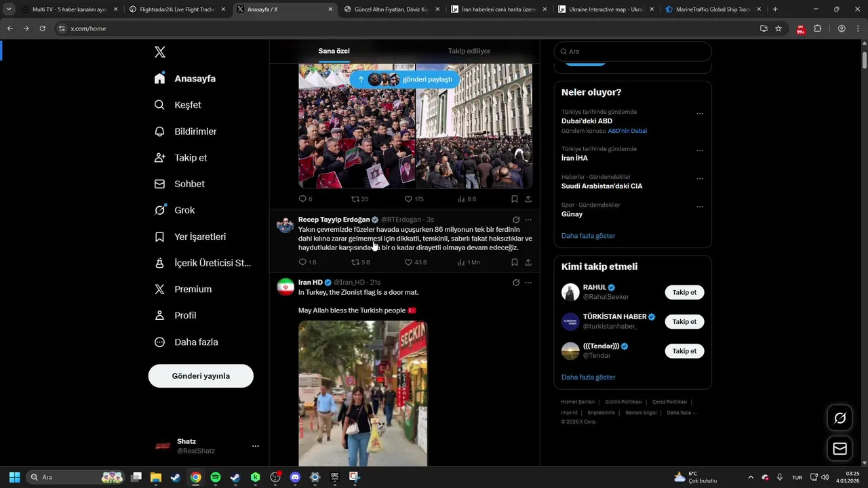
Task: Open Iran HD profile name
Action: [311, 283]
